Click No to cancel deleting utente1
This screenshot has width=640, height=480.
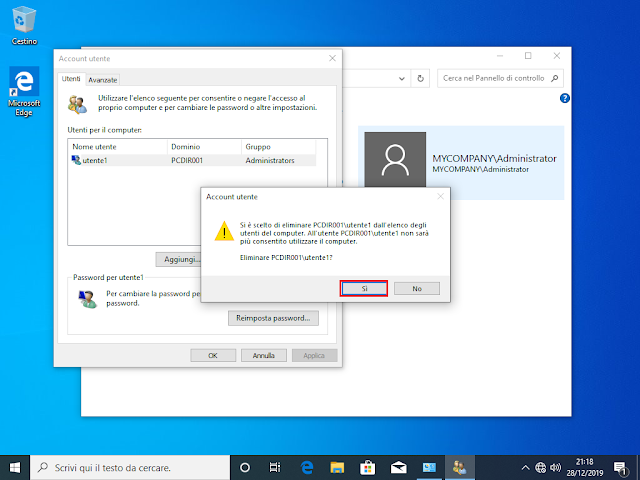click(417, 289)
